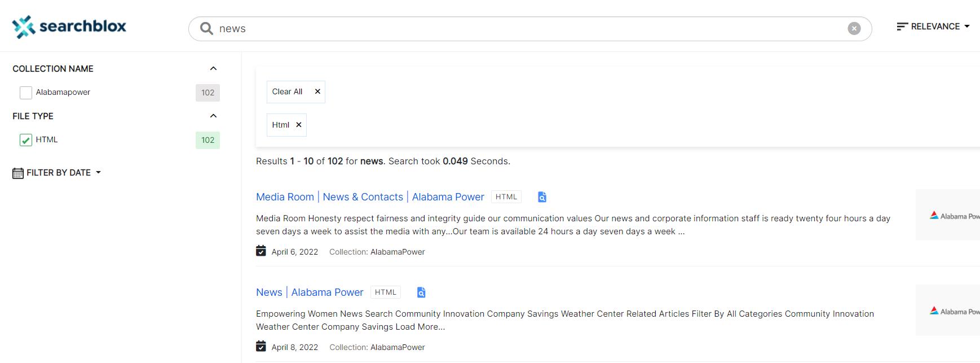Image resolution: width=980 pixels, height=363 pixels.
Task: Open the Filter By Date dropdown
Action: [56, 173]
